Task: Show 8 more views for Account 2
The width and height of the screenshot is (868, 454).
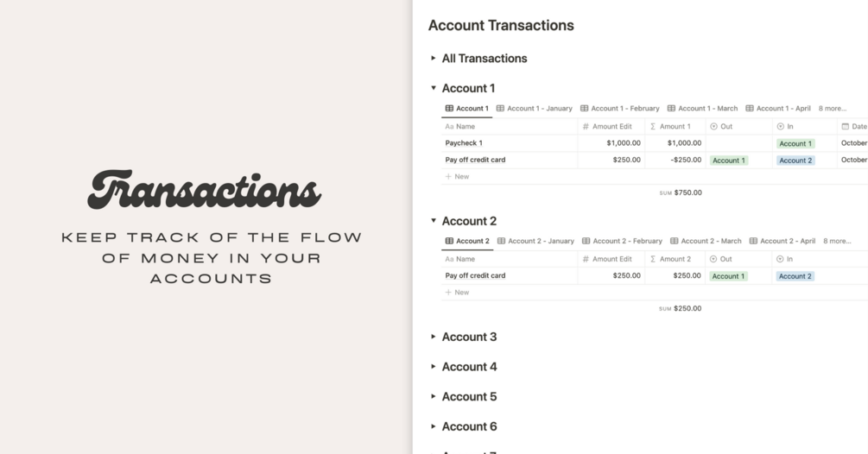Action: tap(836, 242)
